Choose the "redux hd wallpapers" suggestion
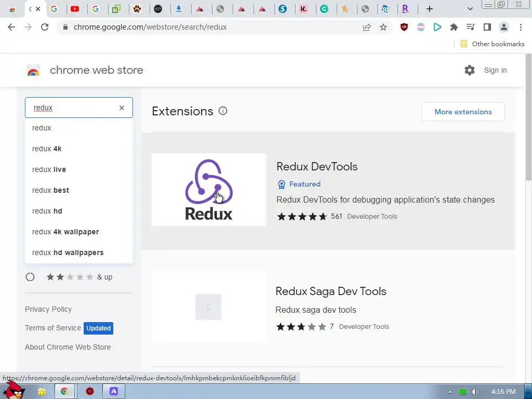Image resolution: width=532 pixels, height=399 pixels. pyautogui.click(x=79, y=252)
